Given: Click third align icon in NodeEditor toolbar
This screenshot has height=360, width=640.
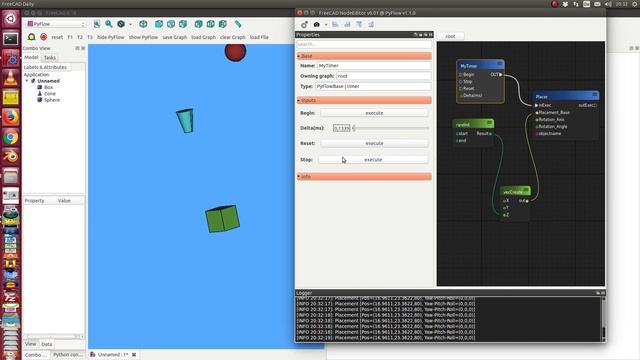Looking at the screenshot, I should 359,24.
